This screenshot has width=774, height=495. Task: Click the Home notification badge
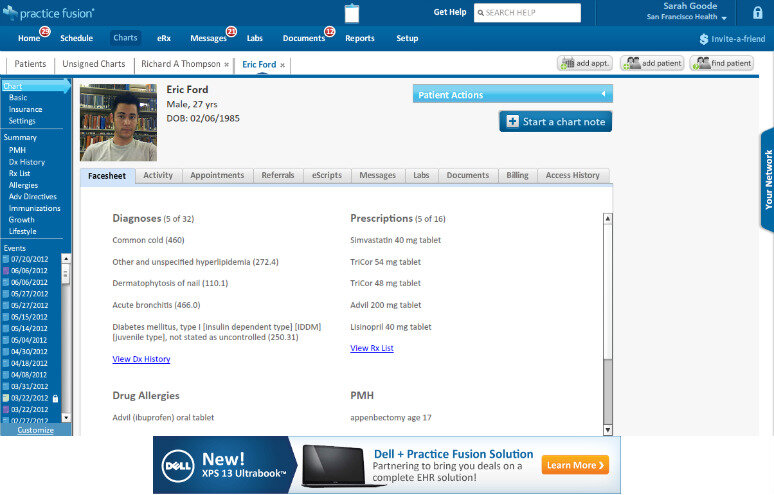[x=44, y=32]
